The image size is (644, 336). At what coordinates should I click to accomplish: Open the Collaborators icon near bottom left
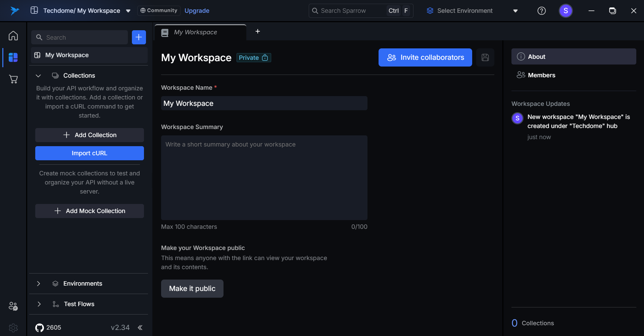pos(13,306)
